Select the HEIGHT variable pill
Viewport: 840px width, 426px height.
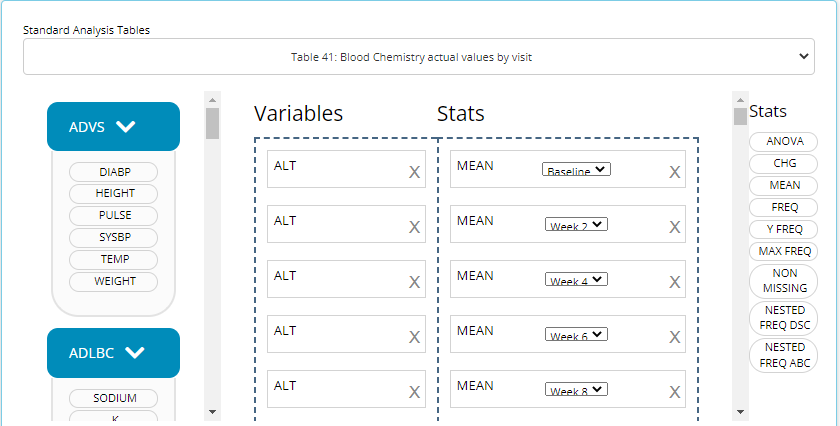[114, 193]
